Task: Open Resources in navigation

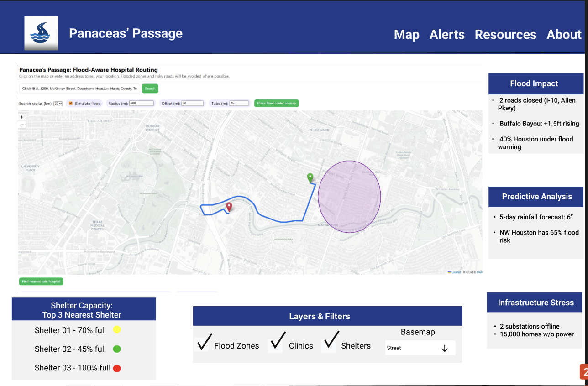Action: (x=505, y=35)
